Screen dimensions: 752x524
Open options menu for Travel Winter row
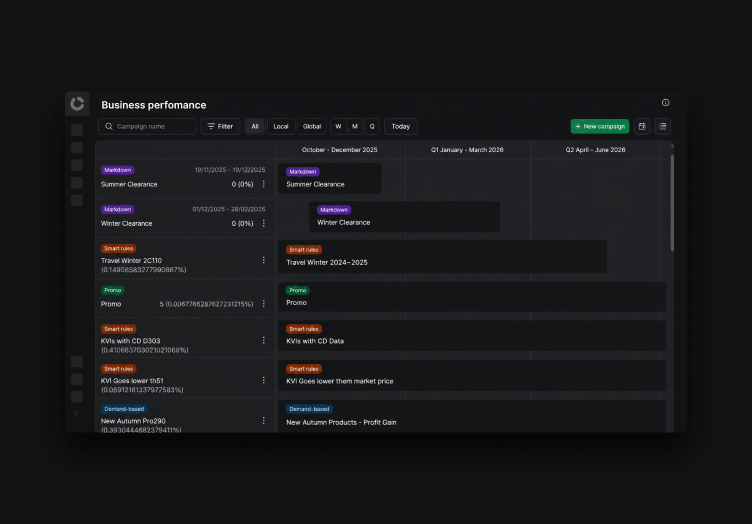[x=263, y=260]
